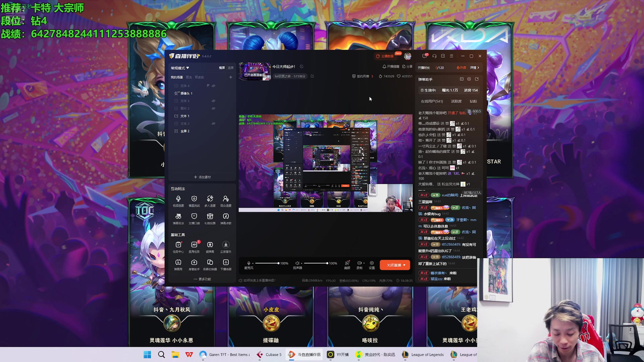This screenshot has width=644, height=362.
Task: Select 钻粉 diamond fans tab
Action: point(473,101)
